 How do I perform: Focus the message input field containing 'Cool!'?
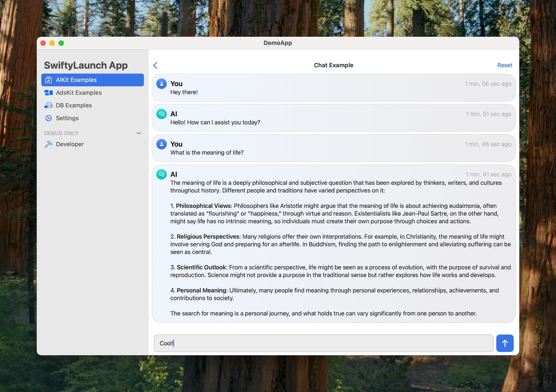[324, 343]
